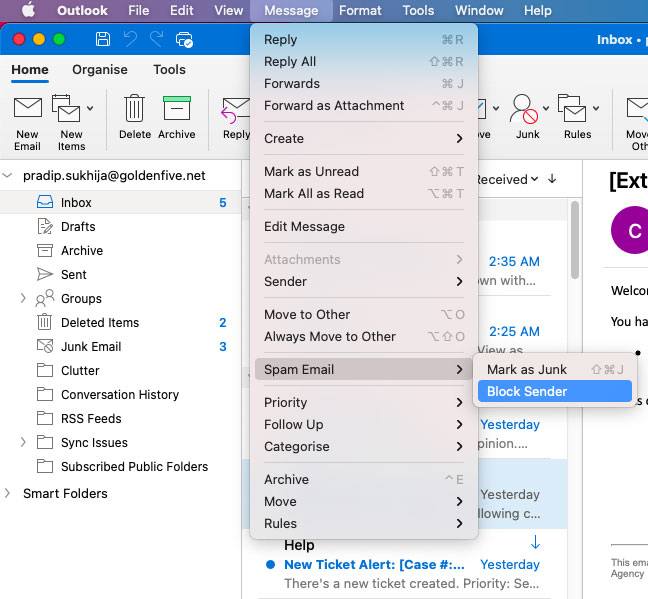Viewport: 648px width, 599px height.
Task: Open the New Items dropdown arrow
Action: click(x=90, y=108)
